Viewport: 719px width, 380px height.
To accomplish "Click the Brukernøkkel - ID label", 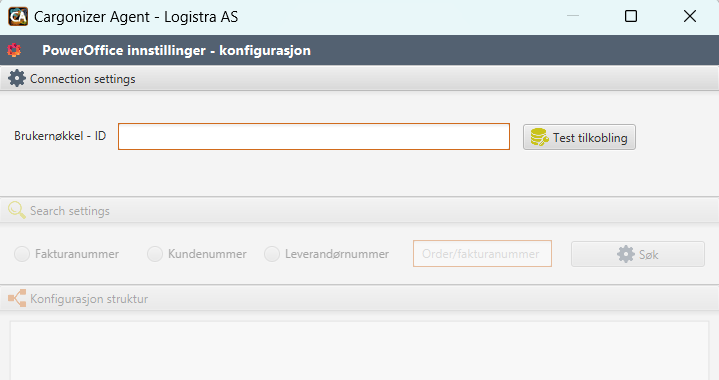I will tap(60, 136).
